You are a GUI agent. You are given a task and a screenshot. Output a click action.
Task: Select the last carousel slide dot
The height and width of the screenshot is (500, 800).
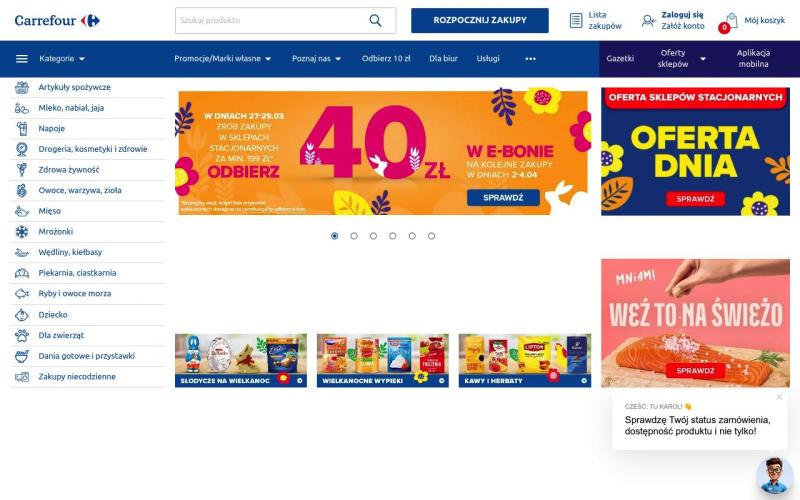click(432, 236)
